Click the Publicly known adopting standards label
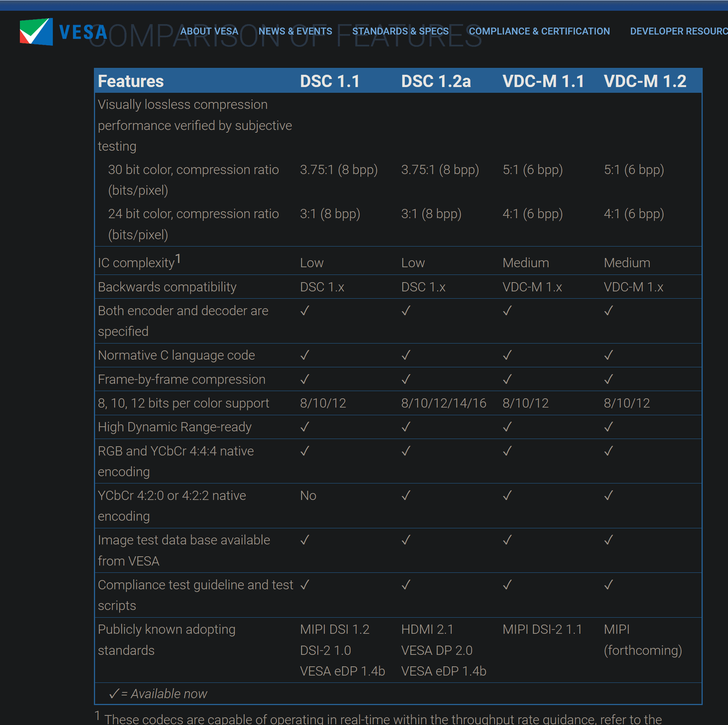The height and width of the screenshot is (725, 728). coord(167,640)
